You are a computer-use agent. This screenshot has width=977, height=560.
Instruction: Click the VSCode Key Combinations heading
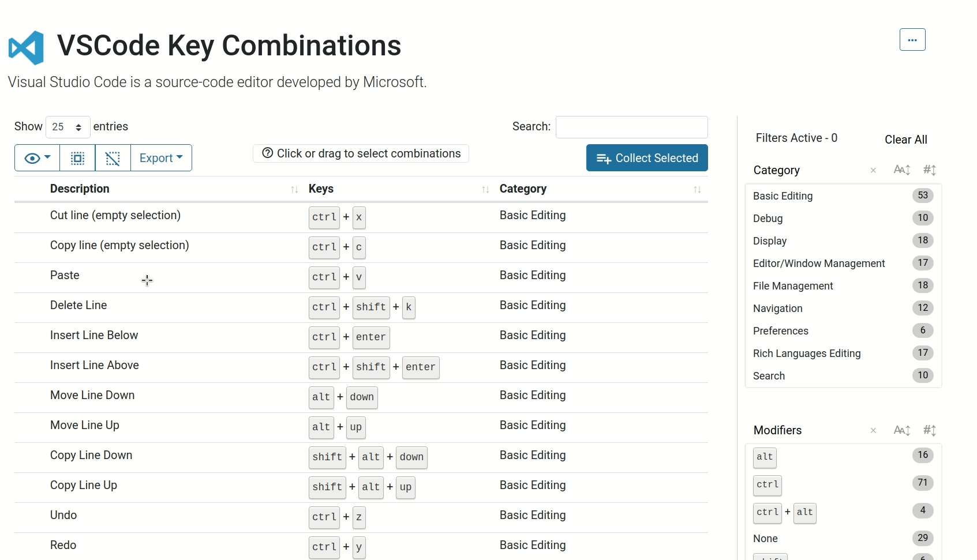(x=229, y=46)
